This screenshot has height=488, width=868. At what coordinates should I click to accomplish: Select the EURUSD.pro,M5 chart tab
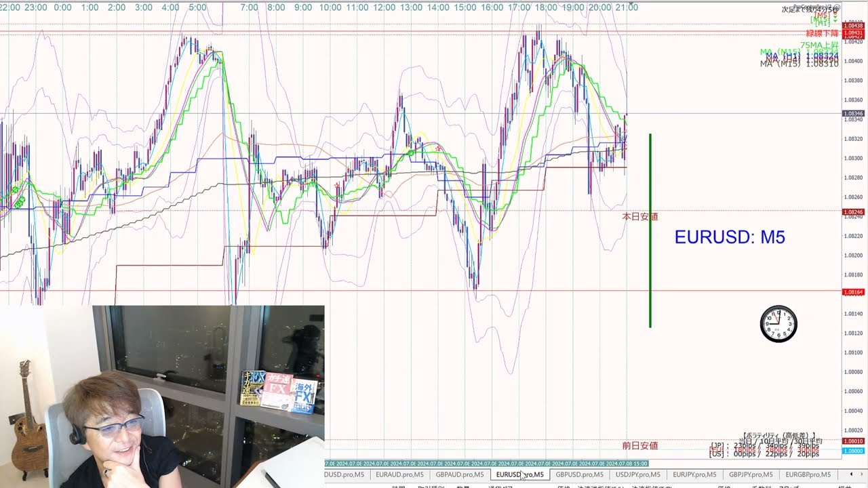(x=519, y=474)
